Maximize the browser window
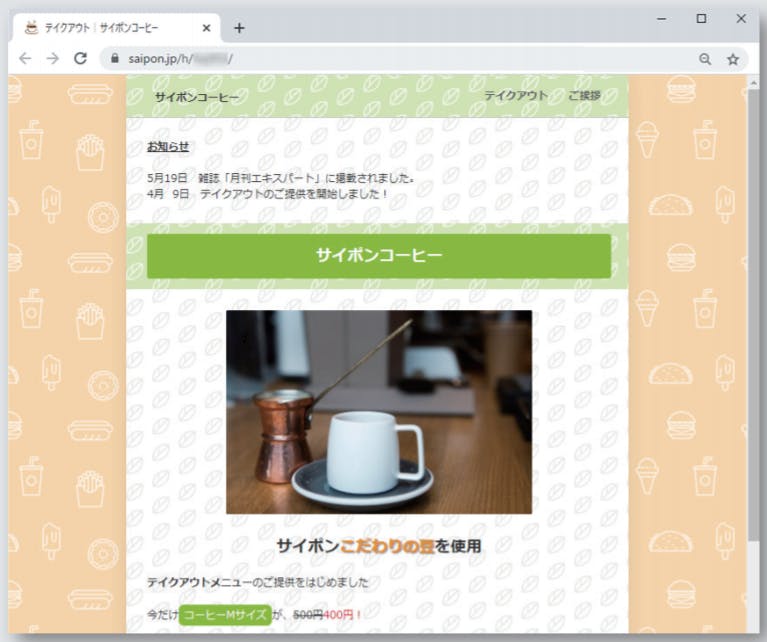This screenshot has height=642, width=767. [x=701, y=19]
